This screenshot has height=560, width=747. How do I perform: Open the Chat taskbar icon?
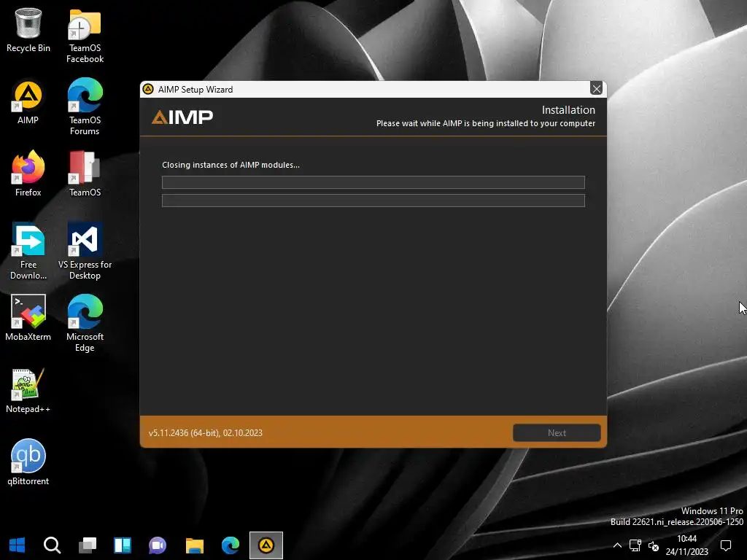point(158,545)
